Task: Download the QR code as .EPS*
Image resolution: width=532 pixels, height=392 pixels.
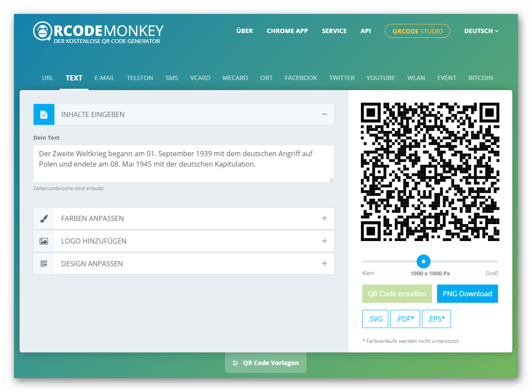Action: pyautogui.click(x=437, y=319)
